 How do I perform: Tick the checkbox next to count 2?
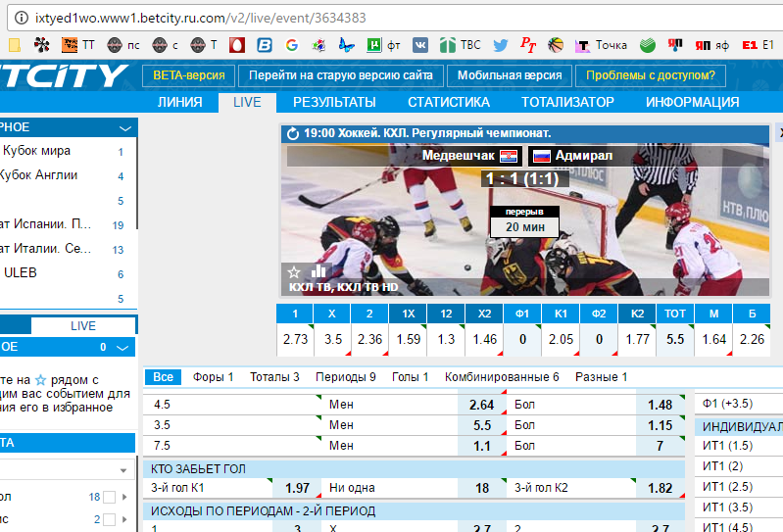click(110, 519)
